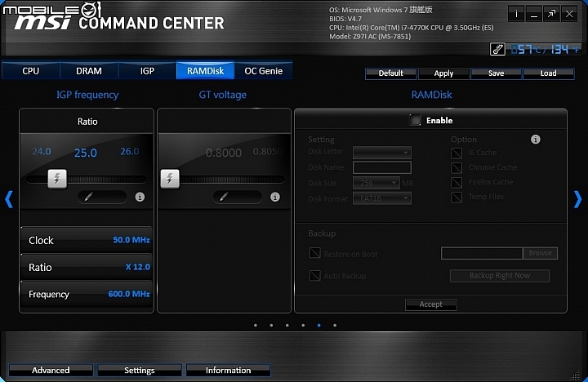Image resolution: width=588 pixels, height=382 pixels.
Task: Toggle the Restore on Boot checkbox
Action: [x=314, y=253]
